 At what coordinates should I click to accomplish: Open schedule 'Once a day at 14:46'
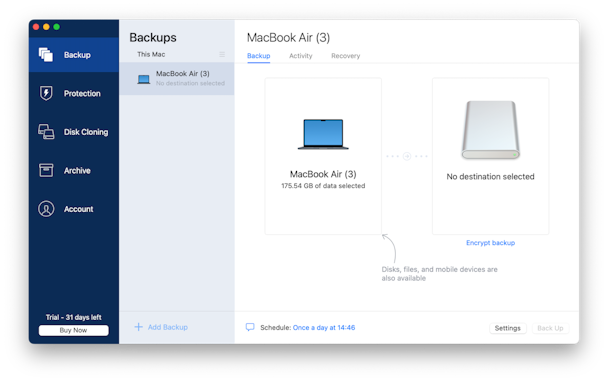coord(324,327)
